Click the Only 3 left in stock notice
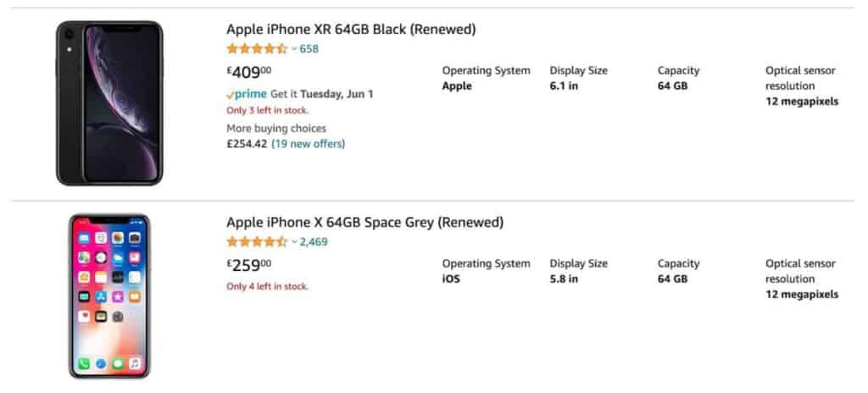 click(x=267, y=111)
